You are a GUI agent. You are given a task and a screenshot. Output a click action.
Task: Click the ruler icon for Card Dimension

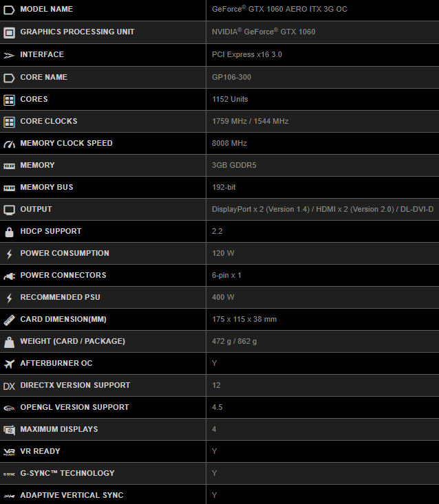(x=9, y=320)
